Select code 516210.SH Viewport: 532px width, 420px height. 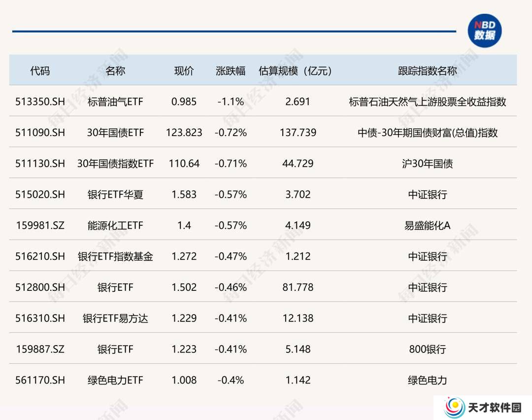[40, 256]
